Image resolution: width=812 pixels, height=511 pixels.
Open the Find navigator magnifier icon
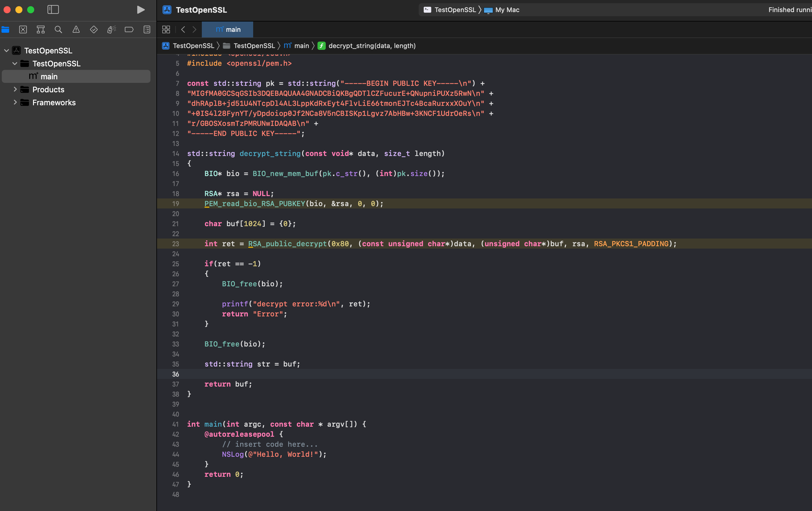pyautogui.click(x=58, y=30)
